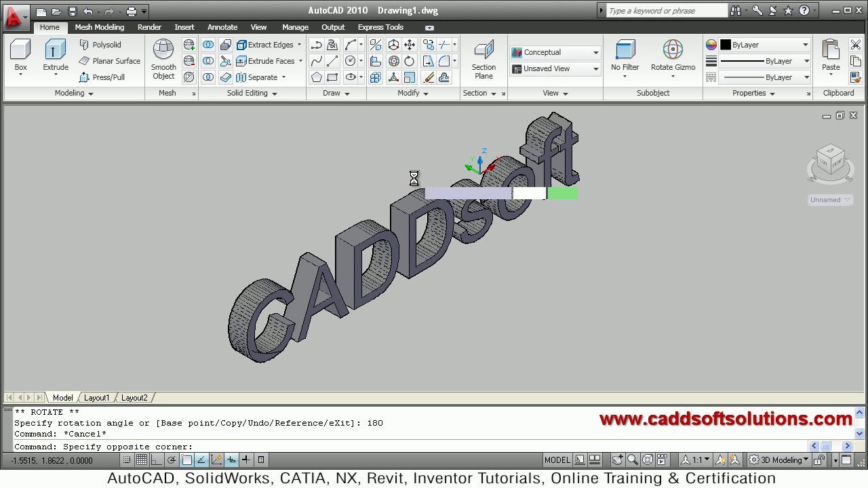Expand the Properties panel
868x488 pixels.
[753, 94]
